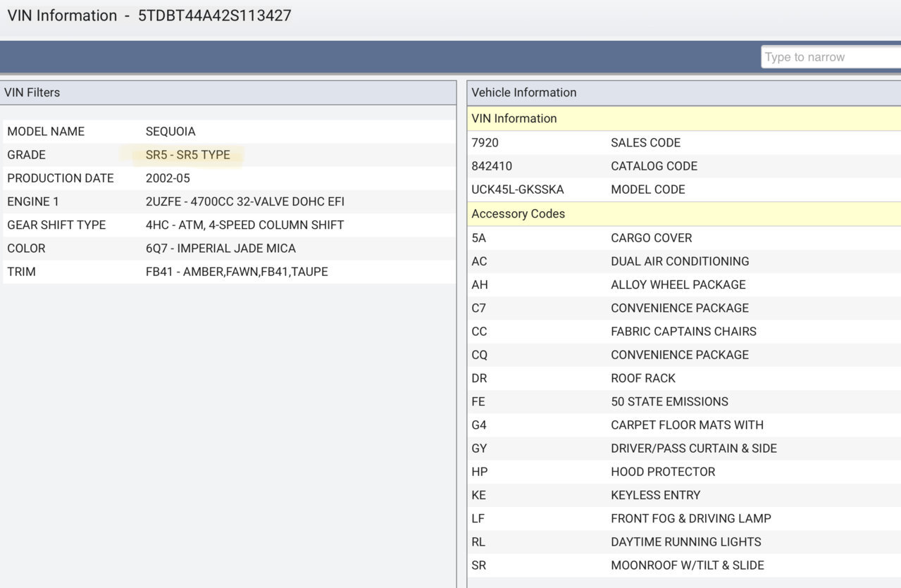Select the COLOR filter label
901x588 pixels.
pyautogui.click(x=26, y=248)
